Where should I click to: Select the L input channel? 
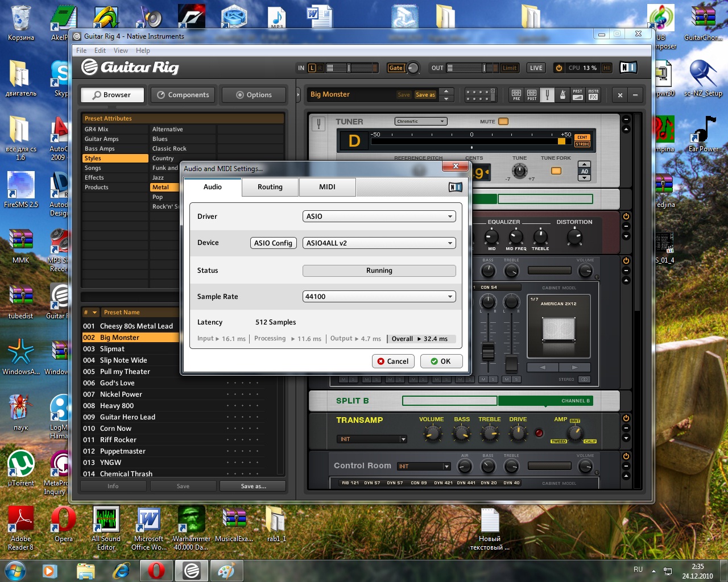coord(312,68)
